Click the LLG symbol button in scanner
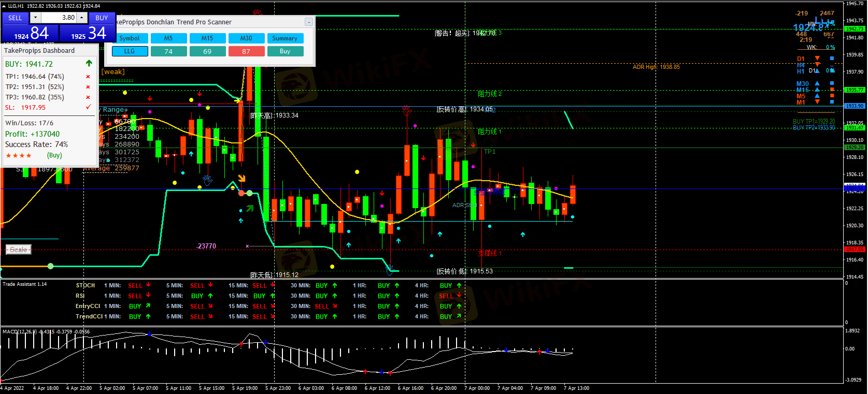 pos(130,51)
